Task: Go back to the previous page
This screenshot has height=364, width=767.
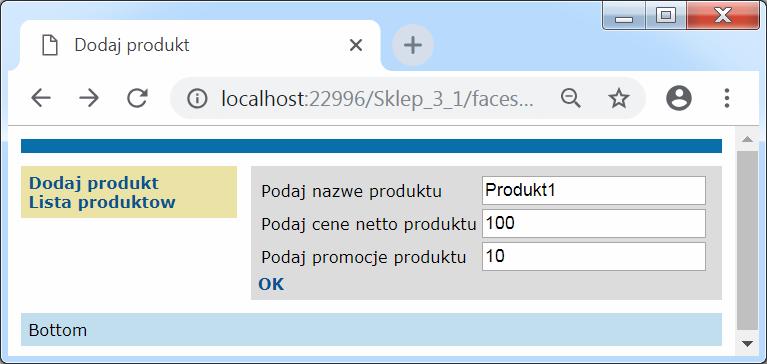Action: (41, 98)
